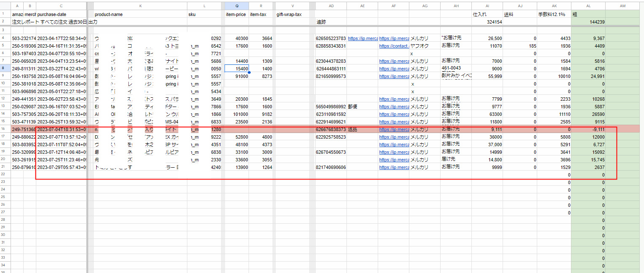Image resolution: width=644 pixels, height=273 pixels.
Task: Click the 送料 header cell
Action: 520,14
